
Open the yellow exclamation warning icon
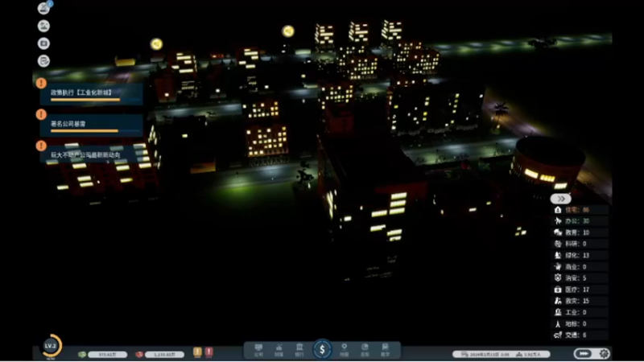[x=197, y=352]
